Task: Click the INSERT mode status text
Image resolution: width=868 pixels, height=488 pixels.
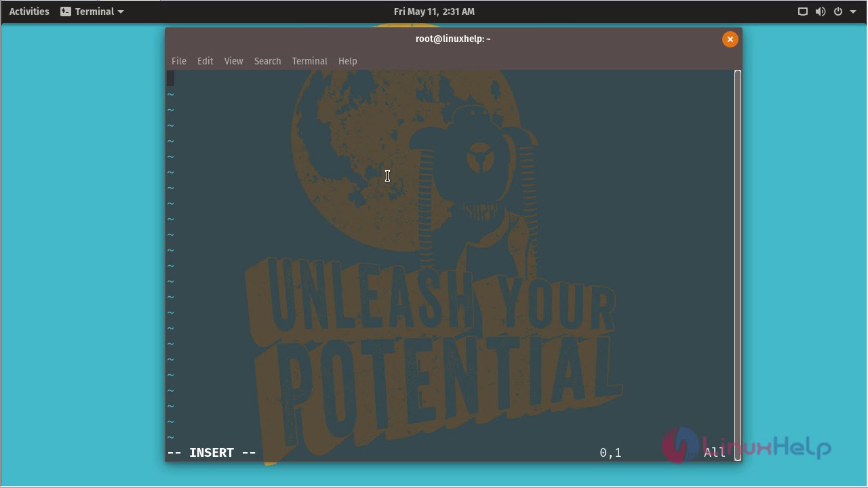Action: click(x=212, y=453)
